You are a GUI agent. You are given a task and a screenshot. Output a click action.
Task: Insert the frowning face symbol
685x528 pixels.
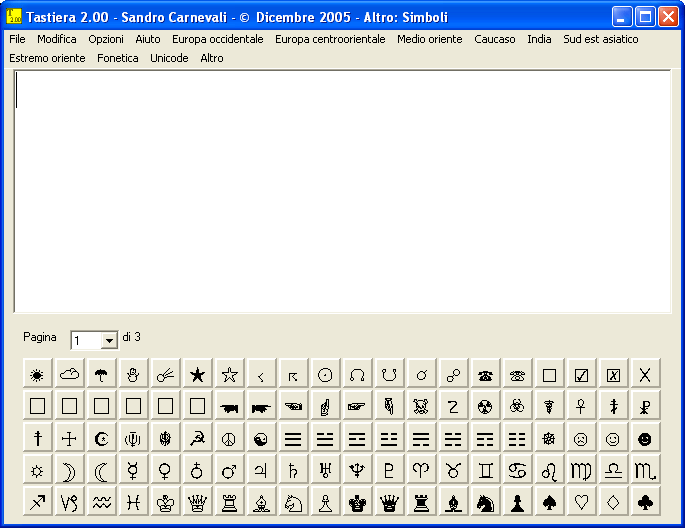(x=581, y=438)
